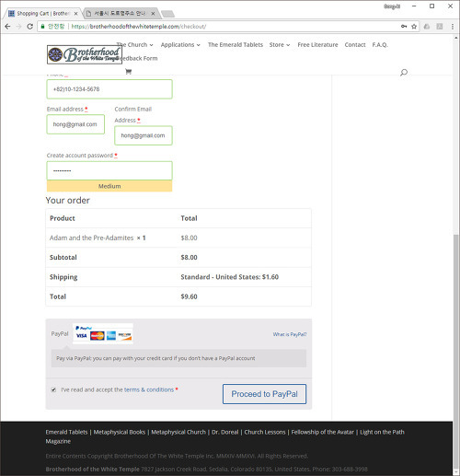Screen dimensions: 460x476
Task: Click the browser address bar URL
Action: tap(139, 27)
